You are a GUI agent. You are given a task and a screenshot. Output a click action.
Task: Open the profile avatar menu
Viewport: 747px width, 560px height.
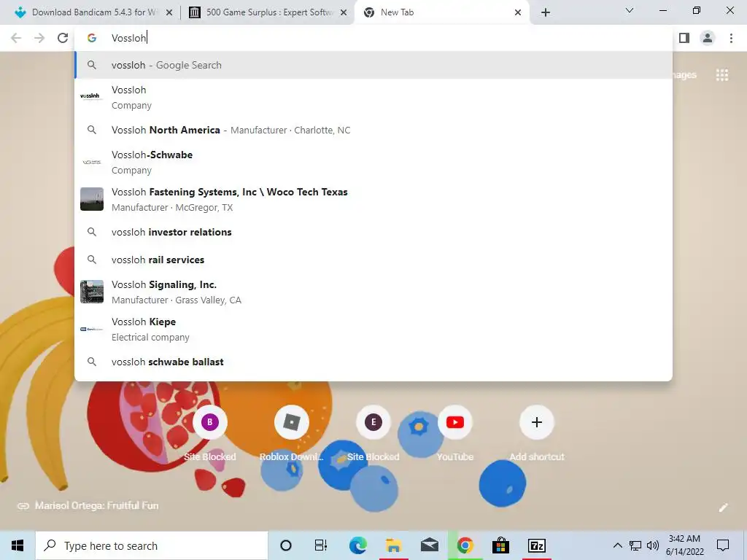tap(708, 38)
